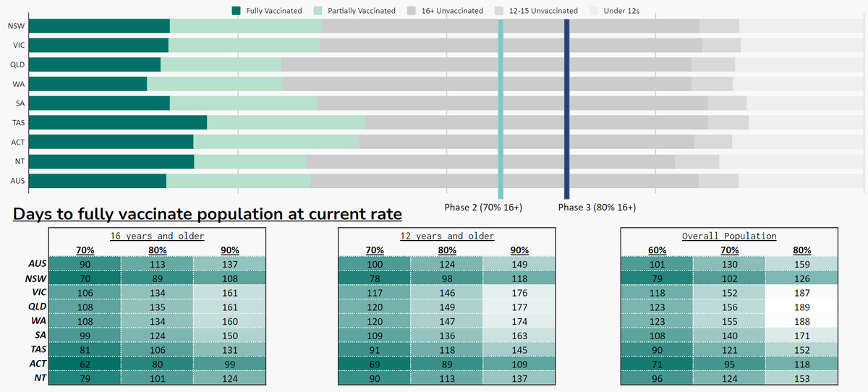Click the Overall Population table title
Screen dimensions: 868x392
(729, 236)
